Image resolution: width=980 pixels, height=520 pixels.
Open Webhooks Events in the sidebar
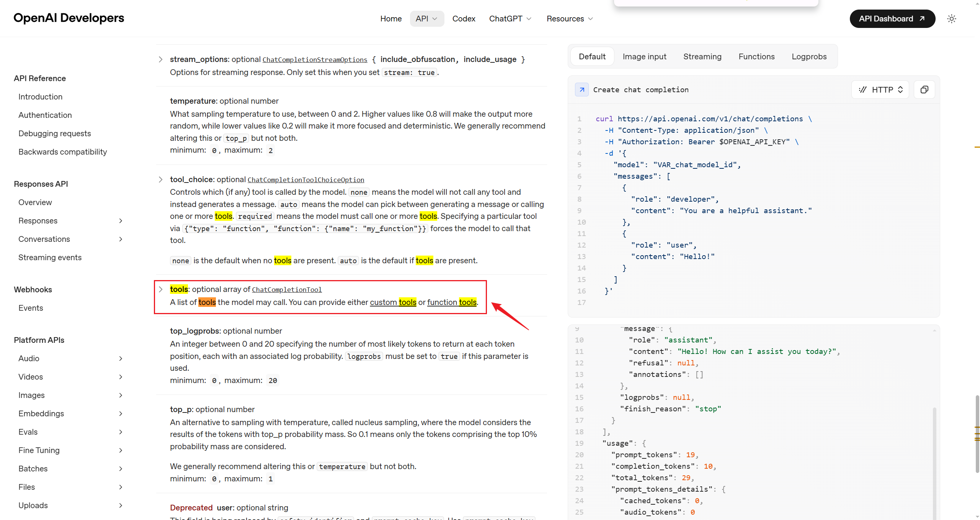tap(31, 308)
